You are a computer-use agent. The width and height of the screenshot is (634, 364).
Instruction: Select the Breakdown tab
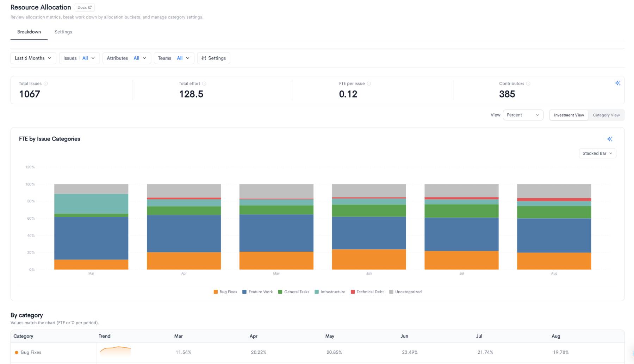pos(29,32)
